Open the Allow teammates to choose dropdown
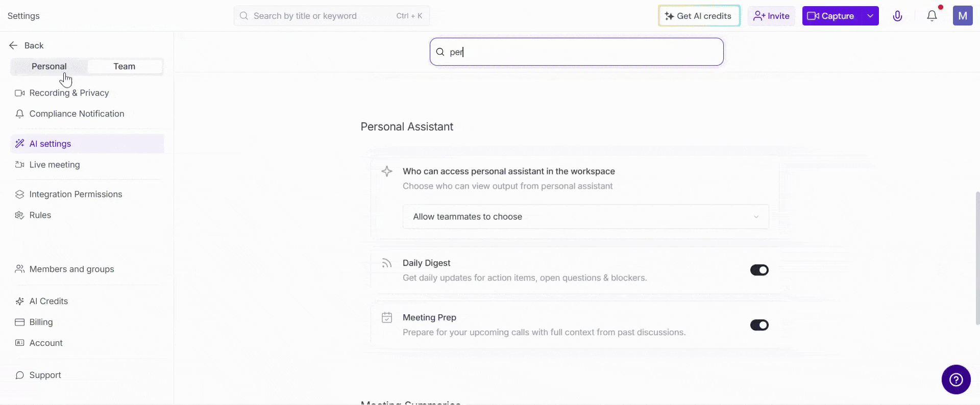This screenshot has width=980, height=405. pos(585,217)
